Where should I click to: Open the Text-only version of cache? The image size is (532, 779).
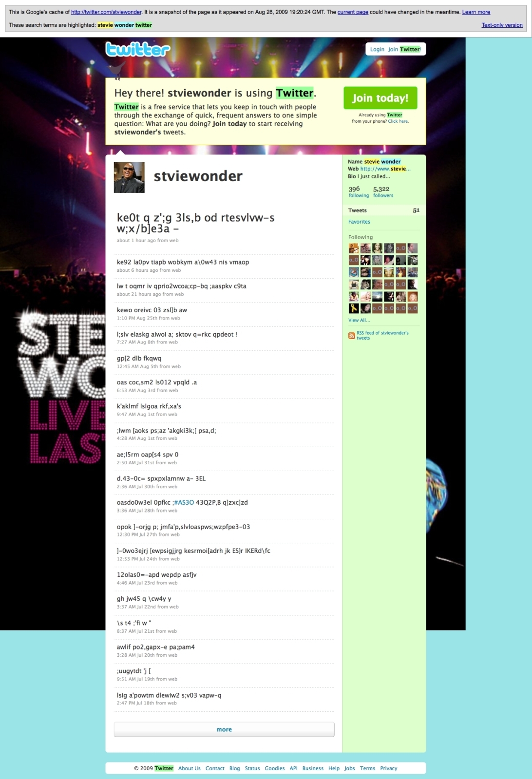(x=502, y=25)
